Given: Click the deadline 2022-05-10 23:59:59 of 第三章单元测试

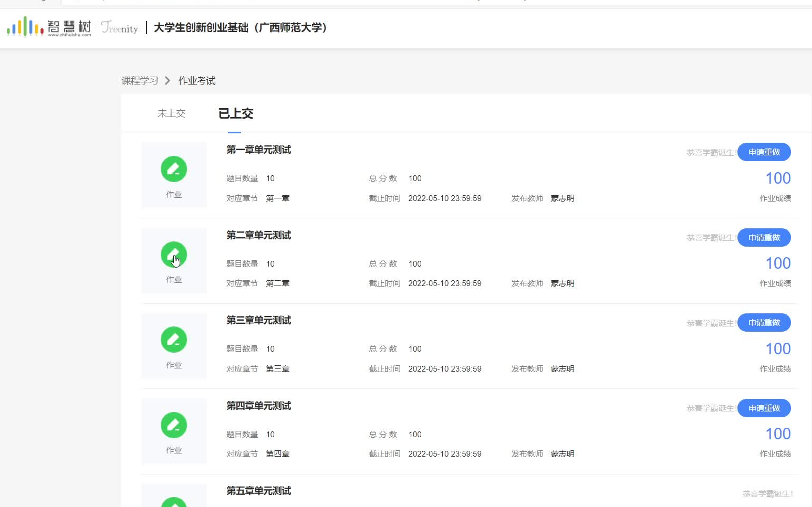Looking at the screenshot, I should coord(445,369).
